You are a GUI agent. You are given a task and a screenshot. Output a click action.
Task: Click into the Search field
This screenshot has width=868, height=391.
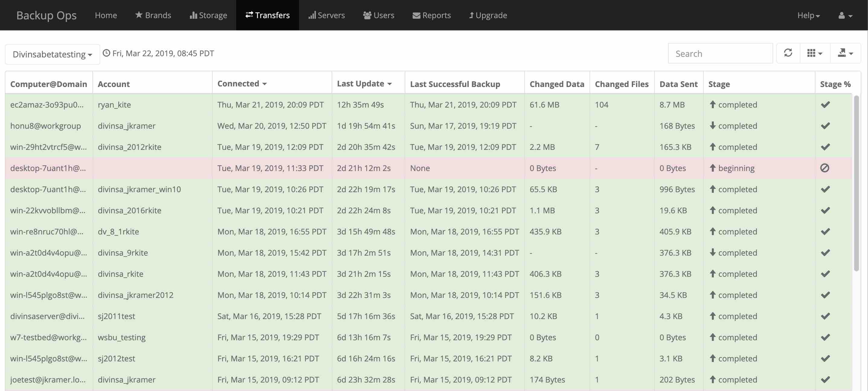pos(720,53)
